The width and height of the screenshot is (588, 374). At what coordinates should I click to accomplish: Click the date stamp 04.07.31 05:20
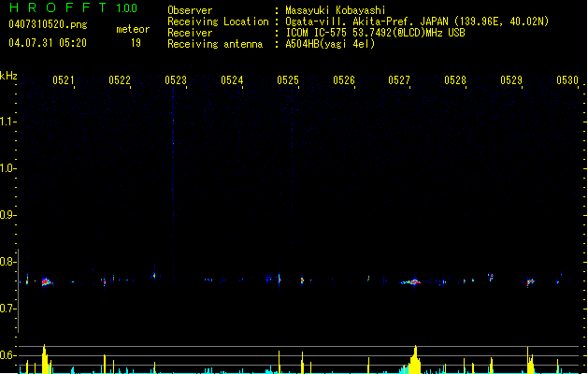tap(48, 43)
